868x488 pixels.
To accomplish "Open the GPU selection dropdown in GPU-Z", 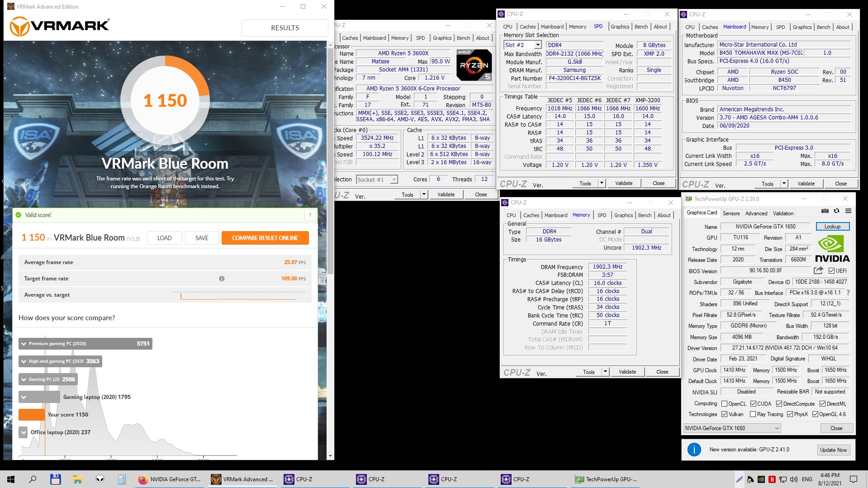I will [732, 428].
